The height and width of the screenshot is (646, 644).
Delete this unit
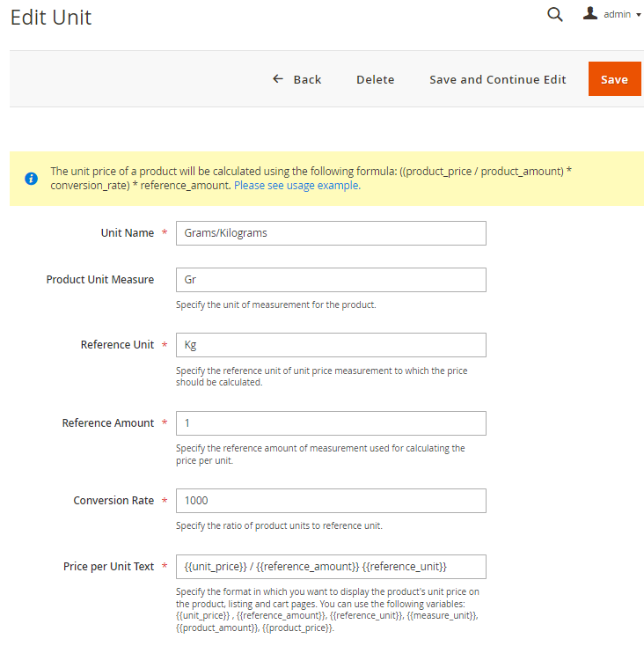(375, 79)
